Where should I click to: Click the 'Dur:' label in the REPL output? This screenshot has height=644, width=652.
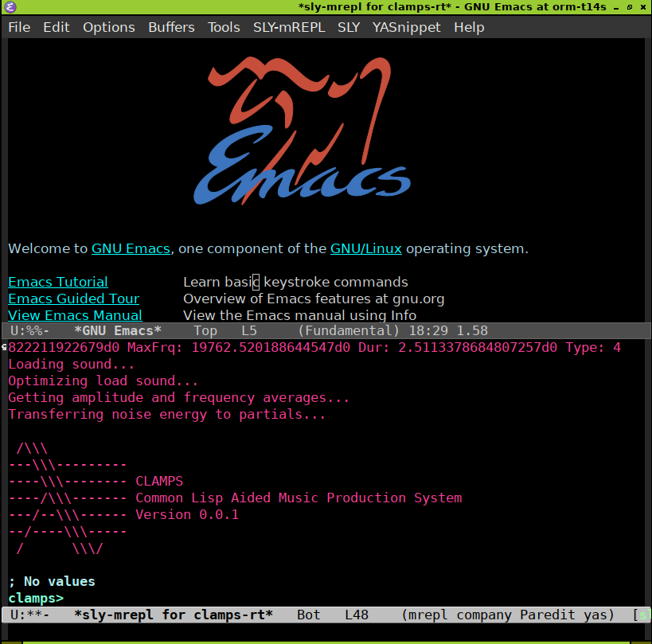[374, 348]
